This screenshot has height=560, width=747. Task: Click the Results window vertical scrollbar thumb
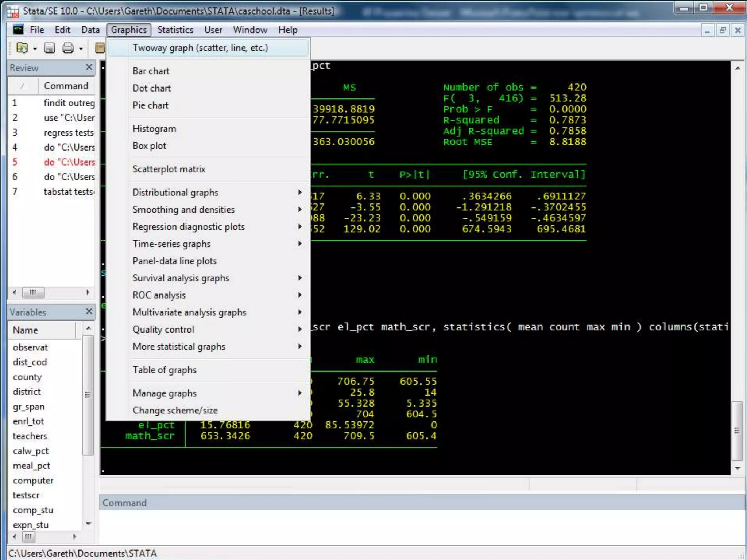click(x=737, y=431)
